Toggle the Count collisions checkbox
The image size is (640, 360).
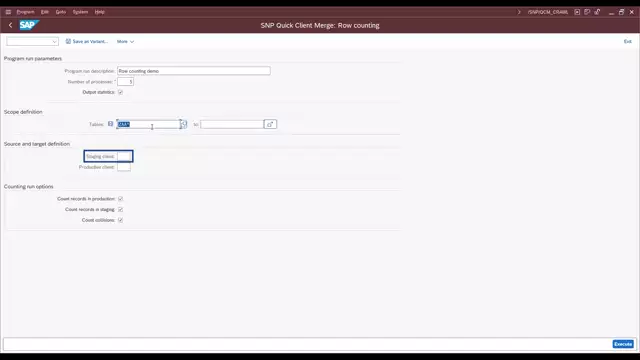tap(120, 220)
